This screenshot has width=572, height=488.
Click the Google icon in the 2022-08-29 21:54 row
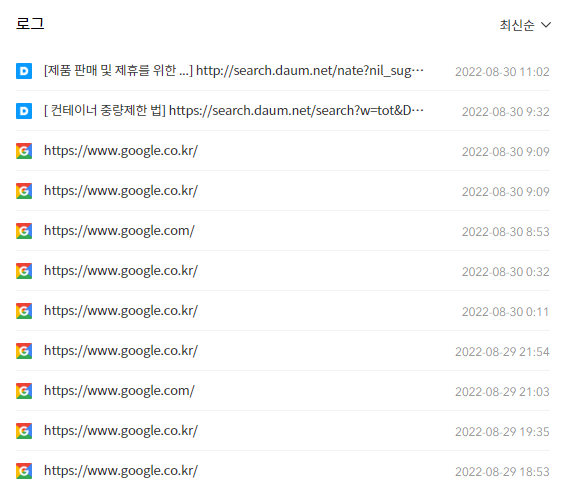tap(24, 351)
